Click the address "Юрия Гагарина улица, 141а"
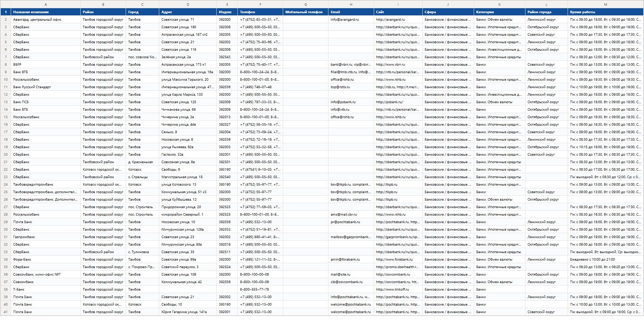This screenshot has width=644, height=322. coord(188,312)
